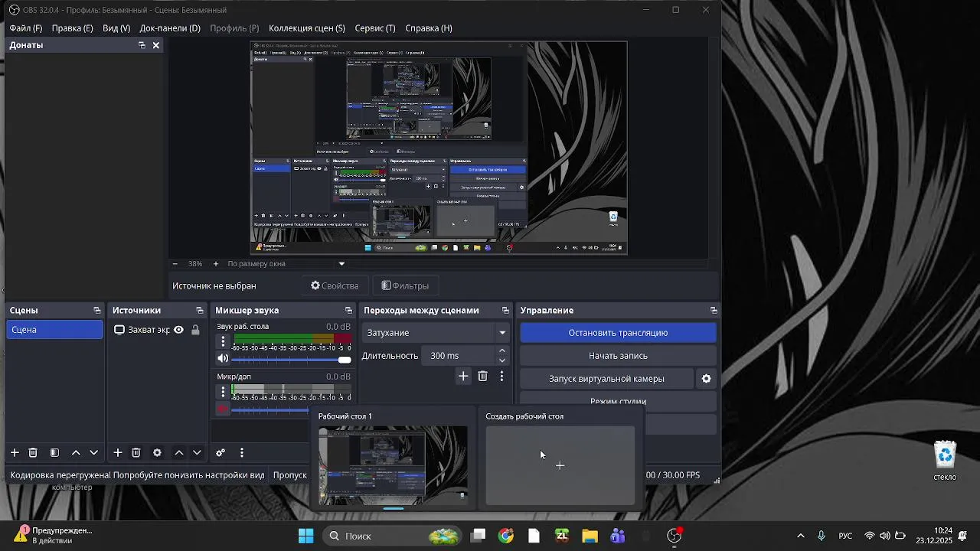Move scene up in Scenes panel
Image resolution: width=980 pixels, height=551 pixels.
(76, 453)
